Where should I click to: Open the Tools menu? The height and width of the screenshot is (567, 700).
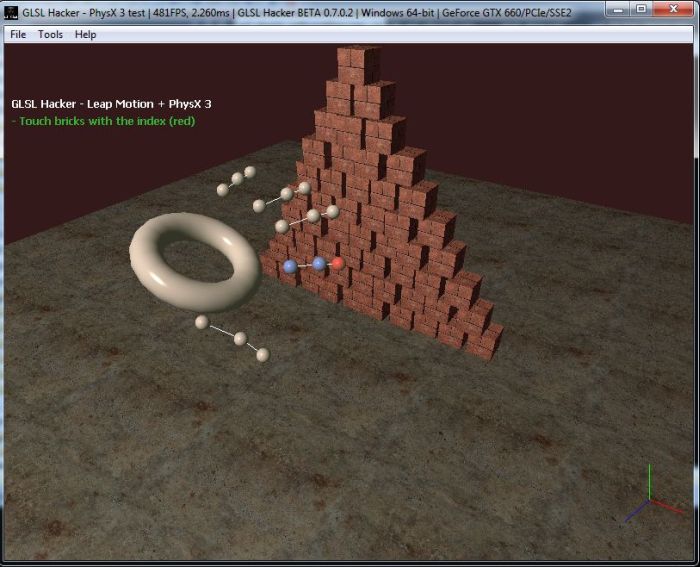point(50,34)
